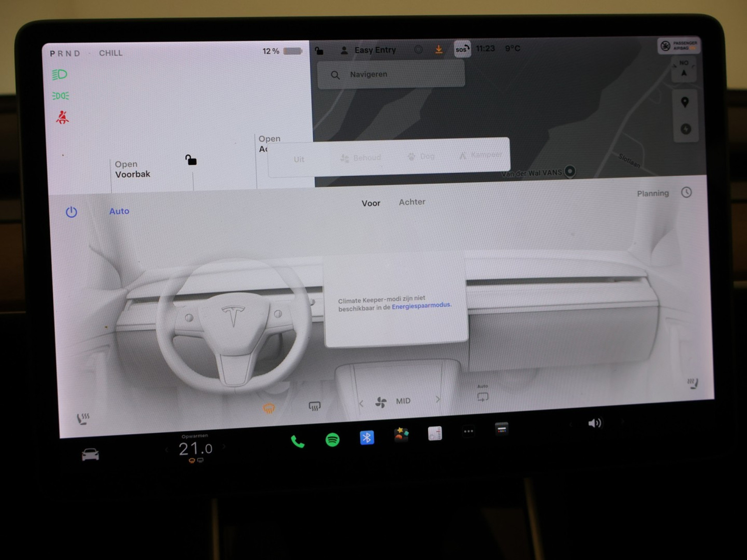Tap the volume speaker icon
The width and height of the screenshot is (747, 560).
(594, 423)
